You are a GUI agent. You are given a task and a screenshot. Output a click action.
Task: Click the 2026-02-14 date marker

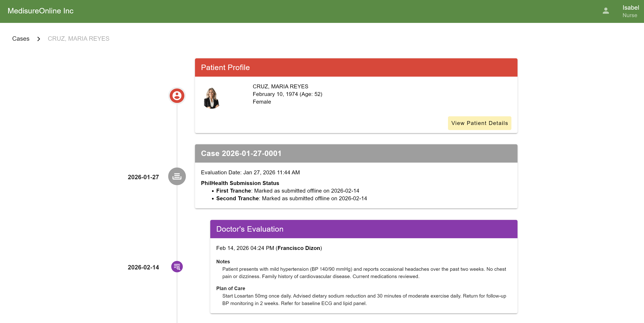tap(143, 267)
